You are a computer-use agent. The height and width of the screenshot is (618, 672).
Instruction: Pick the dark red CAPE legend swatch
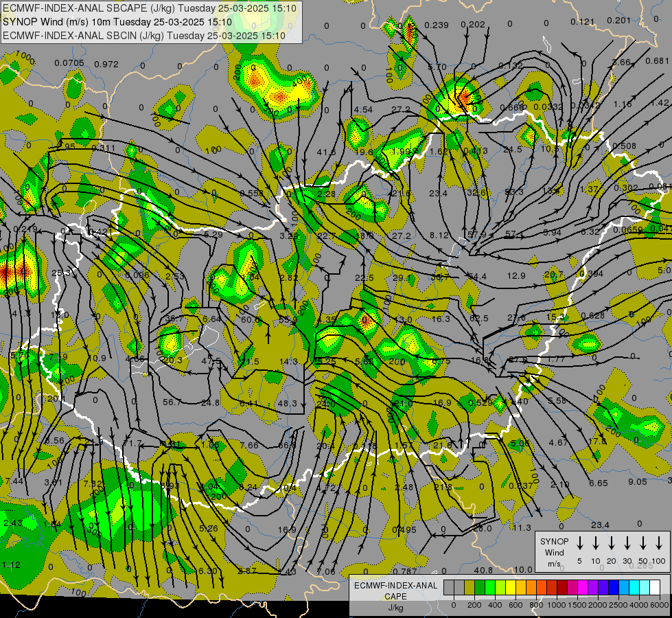tap(562, 587)
